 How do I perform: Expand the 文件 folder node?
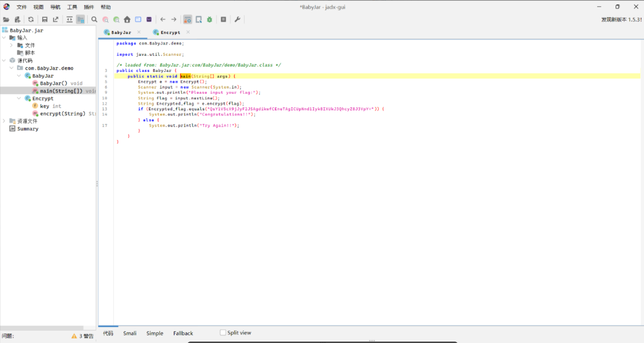[x=12, y=45]
